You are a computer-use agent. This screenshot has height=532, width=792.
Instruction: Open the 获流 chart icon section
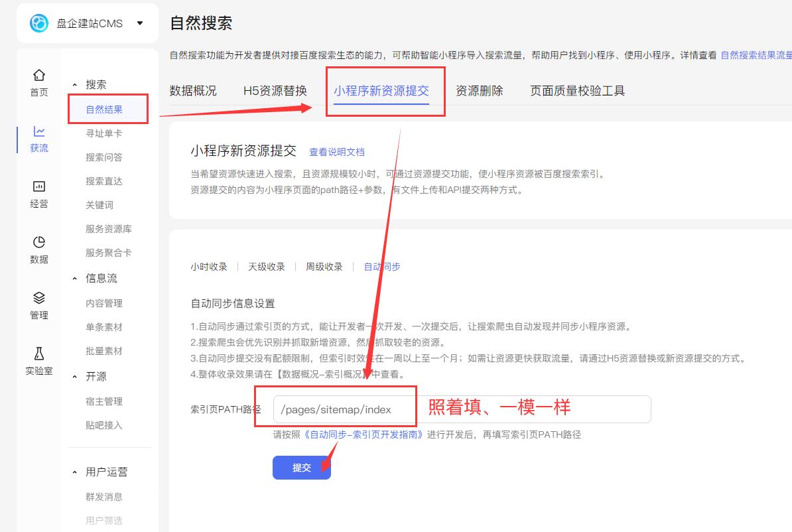(39, 131)
